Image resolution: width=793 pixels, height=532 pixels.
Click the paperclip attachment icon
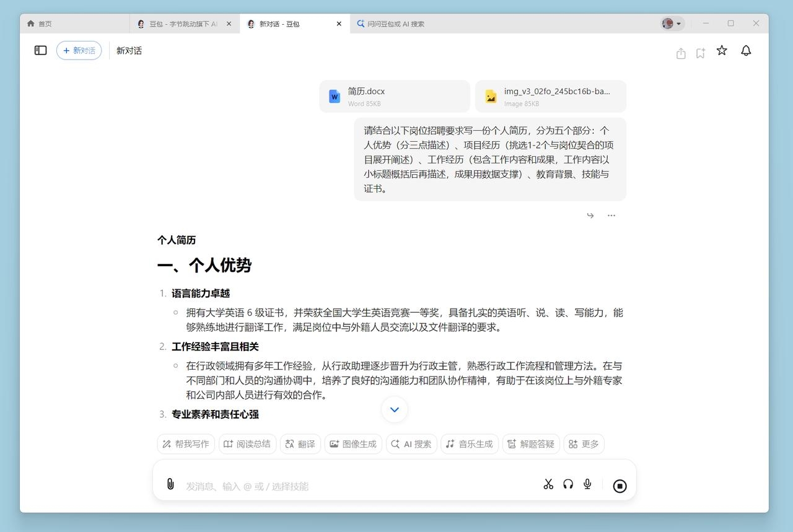pyautogui.click(x=170, y=484)
